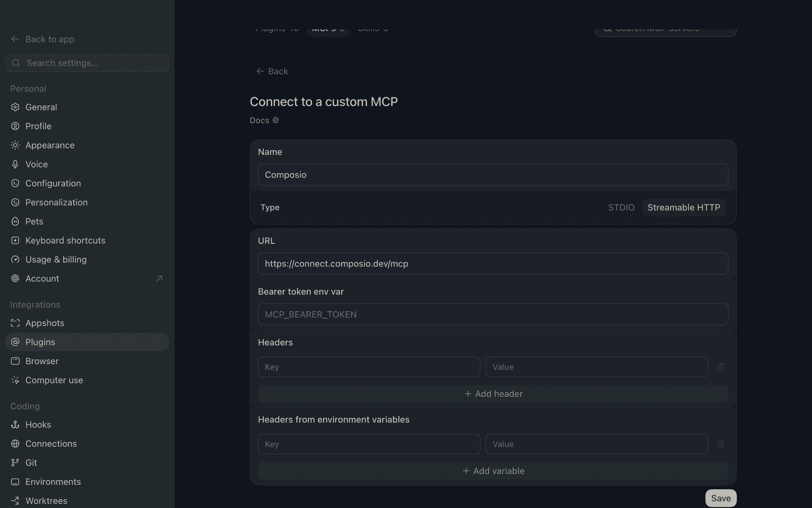Click the Usage & billing gauge icon
This screenshot has height=508, width=812.
click(15, 259)
